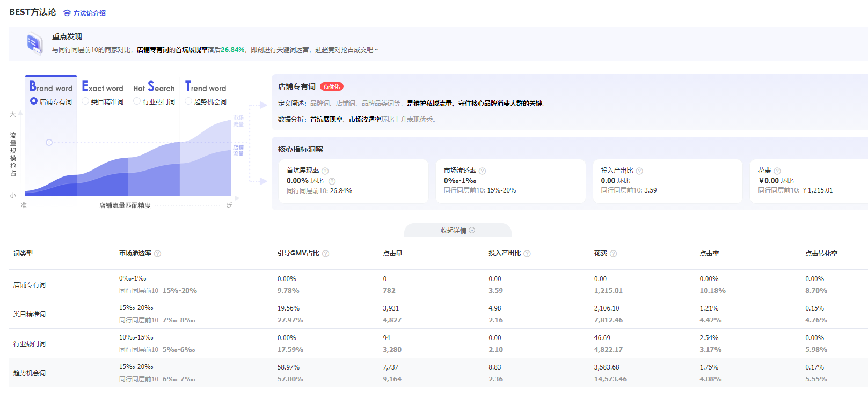868x398 pixels.
Task: Click the help icon beside 花费 in metric card
Action: tap(777, 171)
